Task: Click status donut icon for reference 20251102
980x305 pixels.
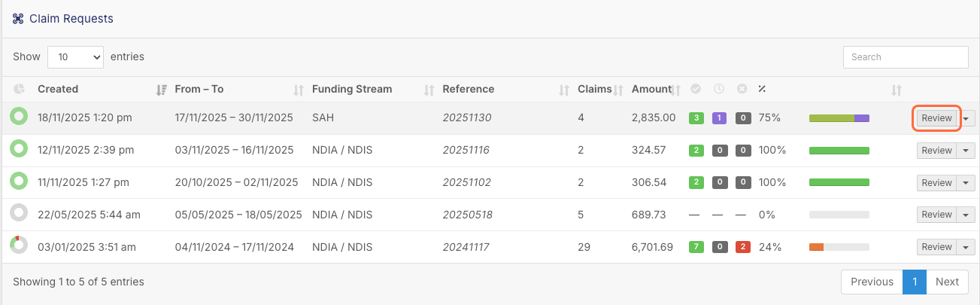Action: [x=19, y=181]
